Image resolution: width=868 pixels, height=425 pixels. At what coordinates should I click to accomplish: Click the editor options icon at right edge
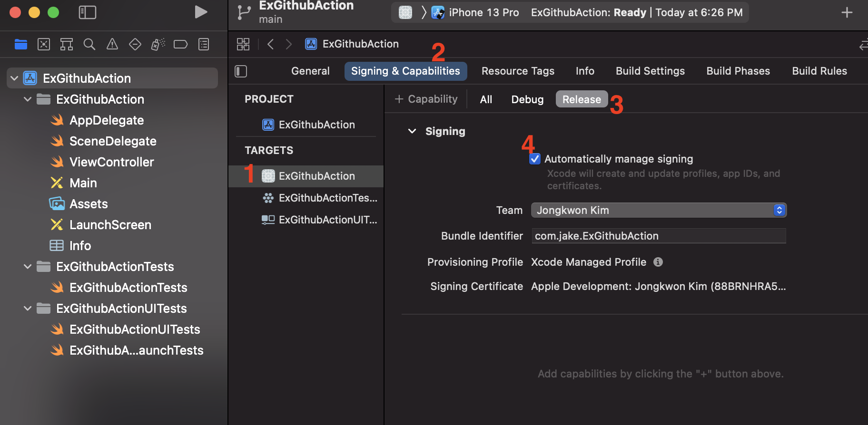[x=863, y=45]
